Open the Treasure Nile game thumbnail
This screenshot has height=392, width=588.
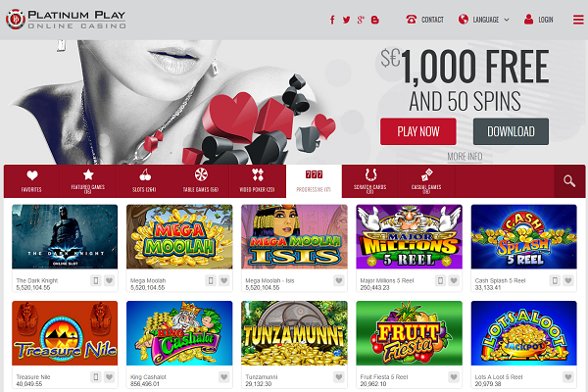click(65, 333)
